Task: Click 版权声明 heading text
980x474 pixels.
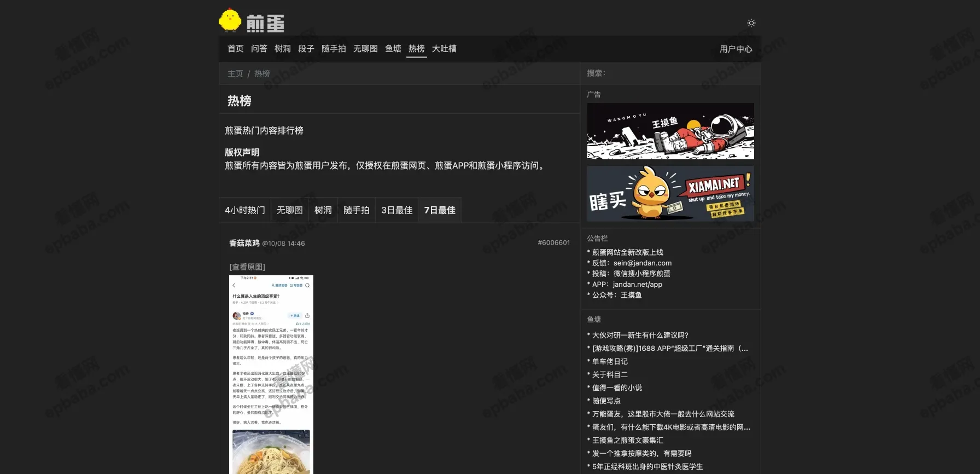Action: pyautogui.click(x=242, y=152)
